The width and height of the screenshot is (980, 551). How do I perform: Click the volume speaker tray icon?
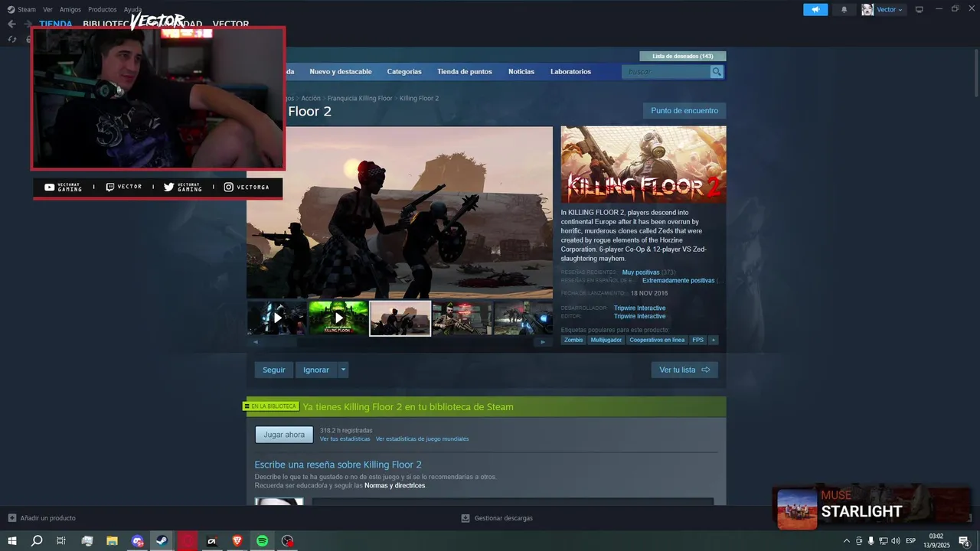pyautogui.click(x=896, y=541)
